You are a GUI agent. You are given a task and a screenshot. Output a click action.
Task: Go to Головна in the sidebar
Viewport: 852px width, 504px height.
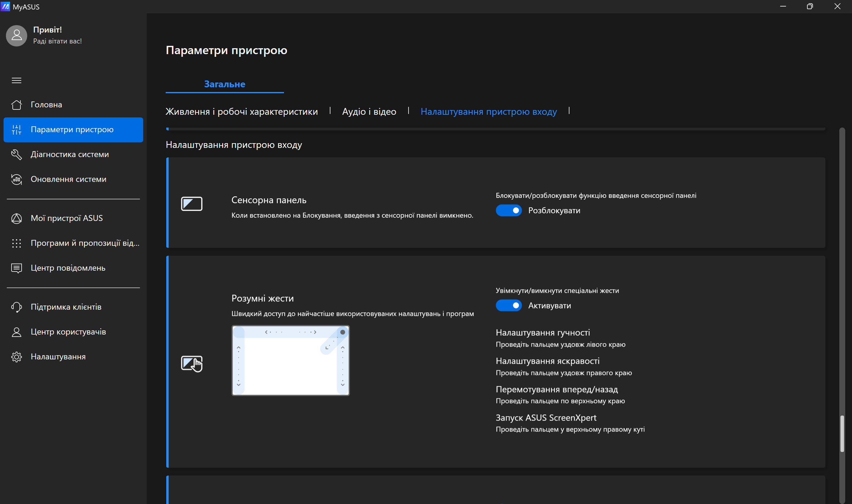73,105
